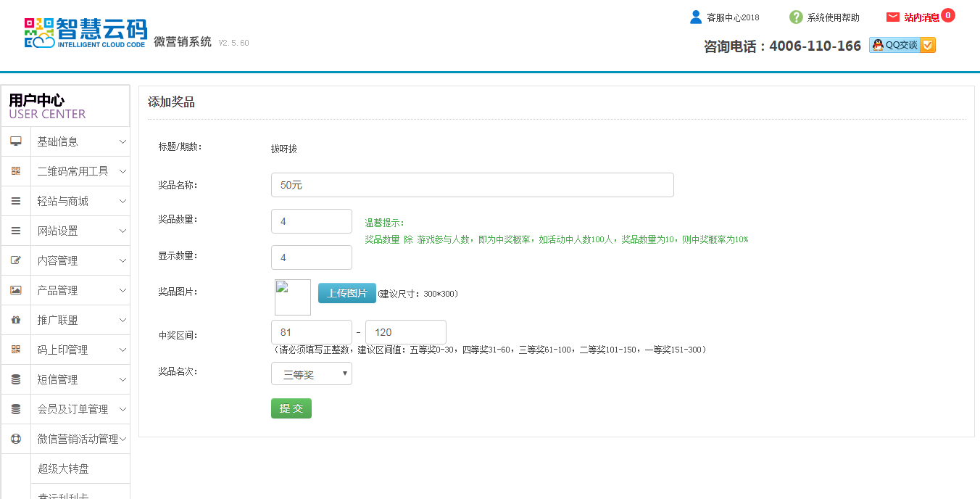Expand the 短信管理 menu chevron
The width and height of the screenshot is (980, 499).
[122, 379]
